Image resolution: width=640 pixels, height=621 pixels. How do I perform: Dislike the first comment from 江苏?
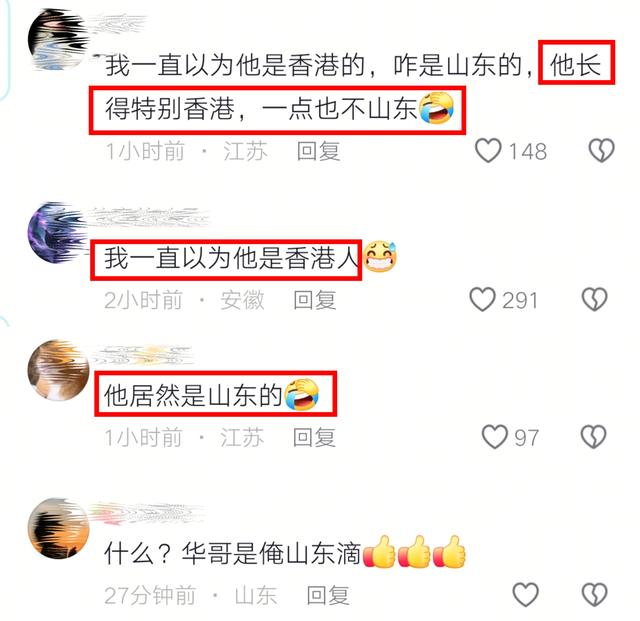[601, 151]
